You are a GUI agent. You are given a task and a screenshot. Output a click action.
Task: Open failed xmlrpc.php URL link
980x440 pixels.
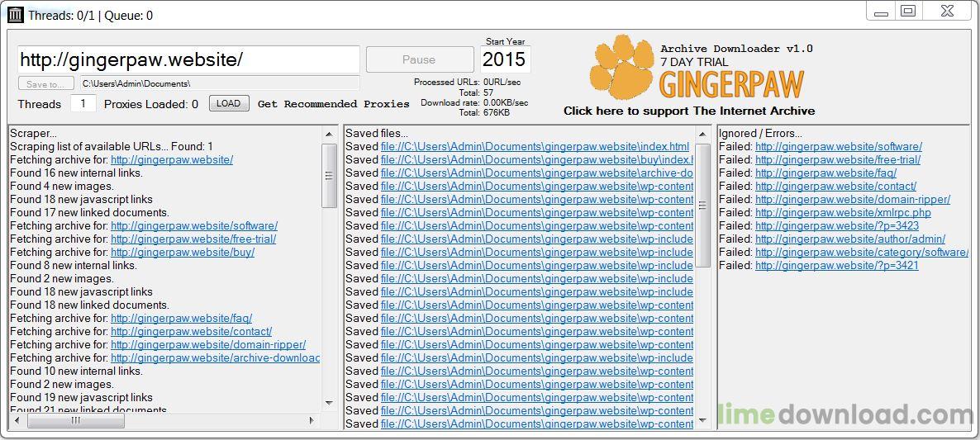click(843, 213)
